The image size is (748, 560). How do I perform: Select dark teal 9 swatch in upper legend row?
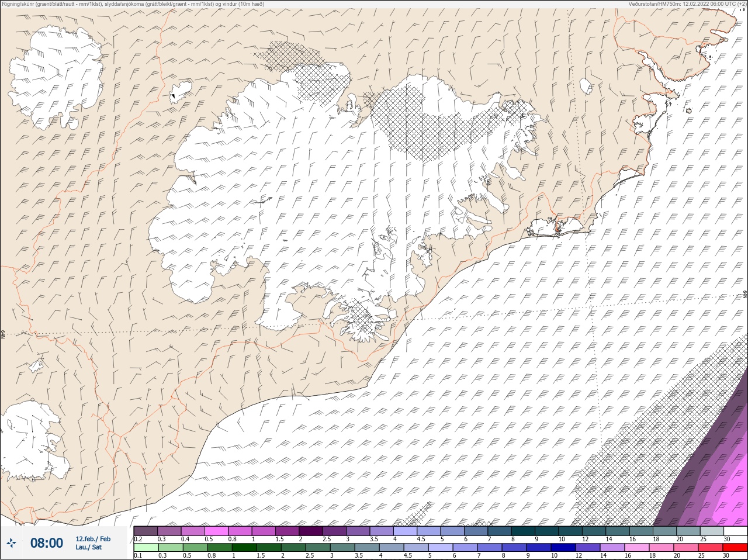pyautogui.click(x=546, y=531)
